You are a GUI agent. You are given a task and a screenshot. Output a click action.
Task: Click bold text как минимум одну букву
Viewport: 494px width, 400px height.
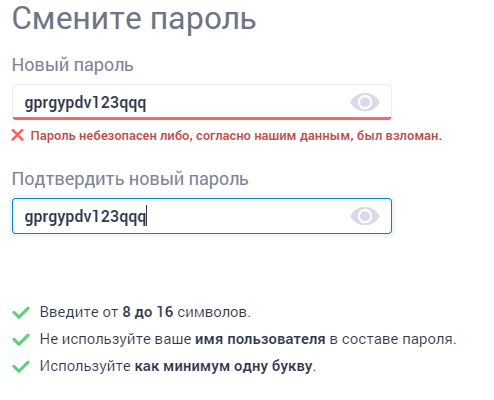[224, 366]
